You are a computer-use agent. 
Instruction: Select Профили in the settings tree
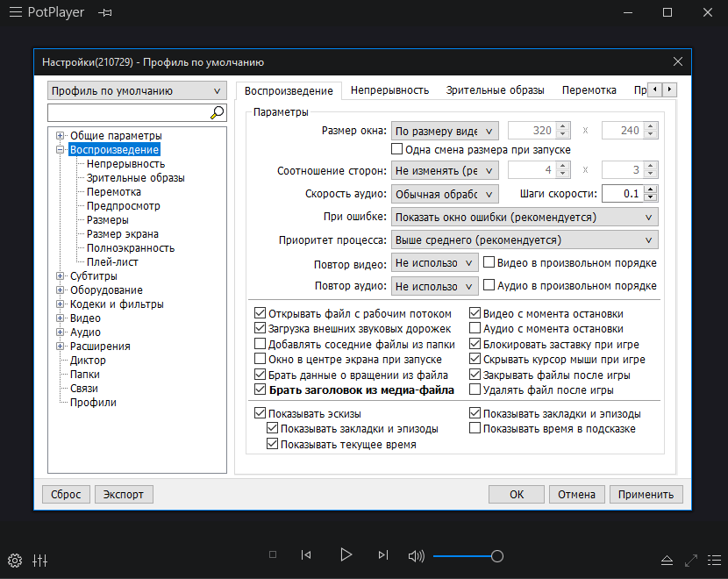point(93,402)
